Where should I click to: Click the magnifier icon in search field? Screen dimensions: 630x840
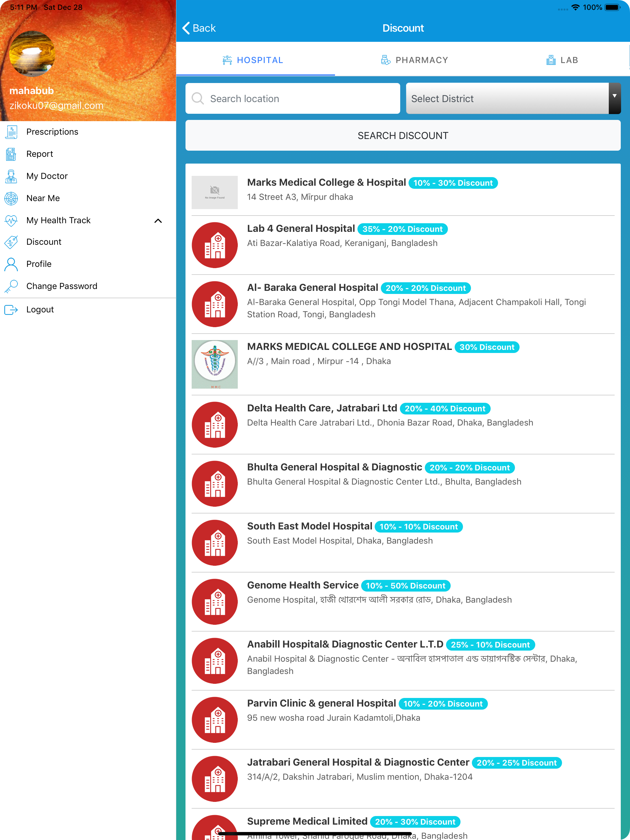pos(197,99)
